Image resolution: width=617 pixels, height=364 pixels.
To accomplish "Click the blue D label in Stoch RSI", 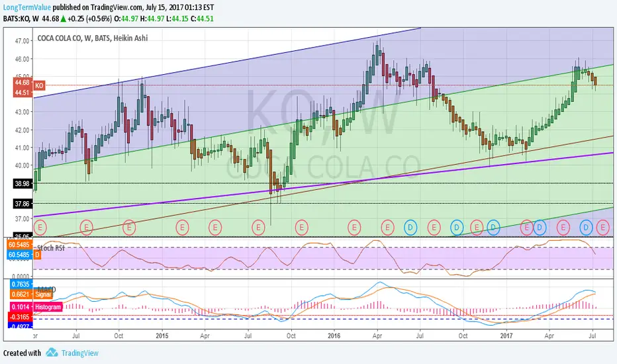I will click(x=37, y=255).
